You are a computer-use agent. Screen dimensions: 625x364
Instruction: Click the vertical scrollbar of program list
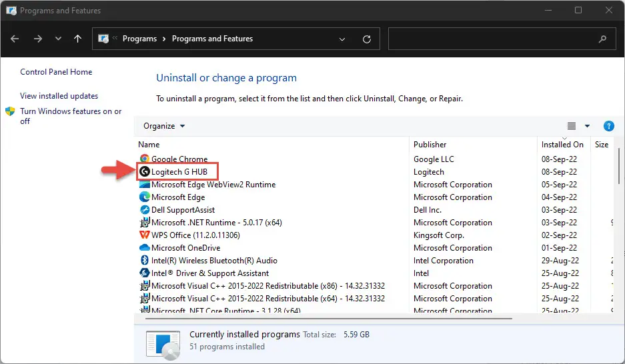[618, 167]
